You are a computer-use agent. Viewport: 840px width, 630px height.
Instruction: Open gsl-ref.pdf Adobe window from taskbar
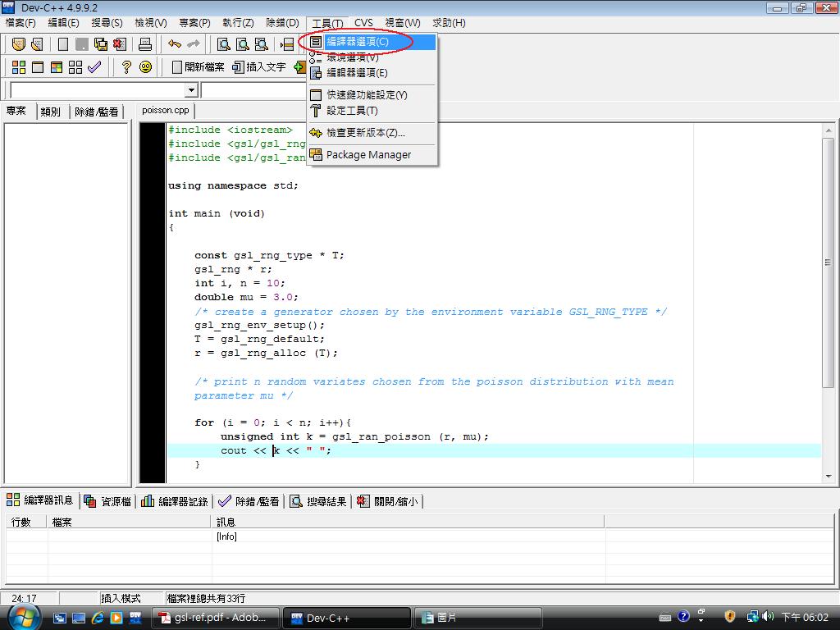pos(216,618)
